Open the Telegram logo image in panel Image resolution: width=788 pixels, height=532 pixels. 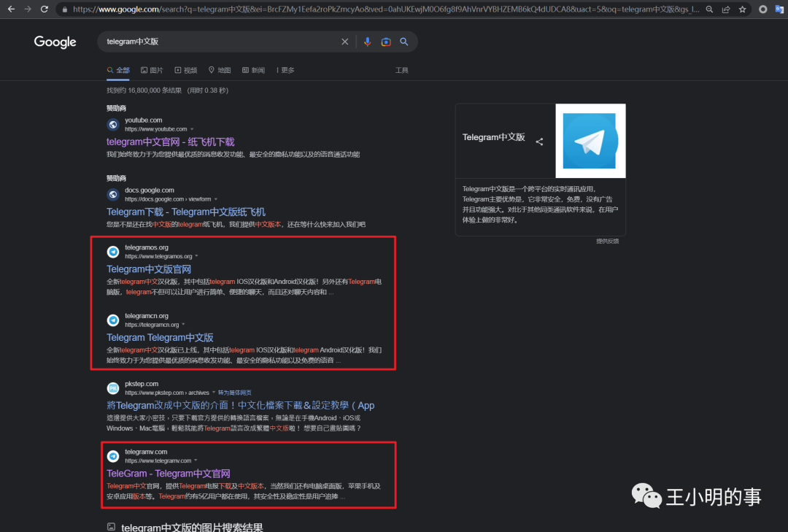click(x=590, y=141)
